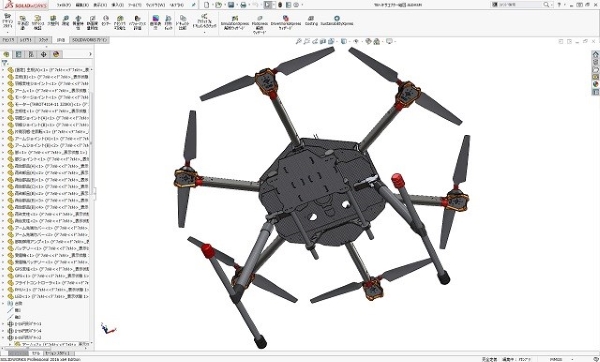Click the Zoom to Fit magnifier icon
The image size is (600, 362).
tap(298, 41)
